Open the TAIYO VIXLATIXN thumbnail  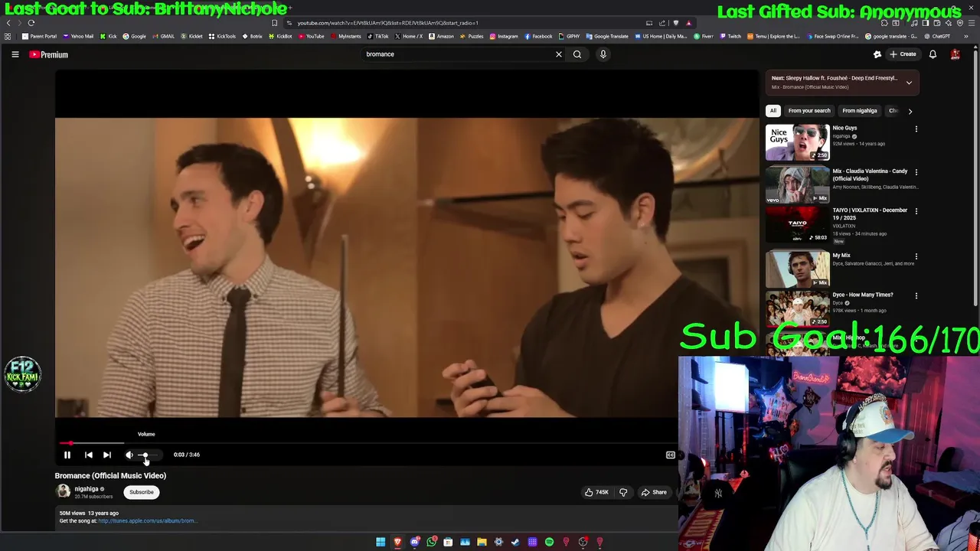pyautogui.click(x=797, y=225)
